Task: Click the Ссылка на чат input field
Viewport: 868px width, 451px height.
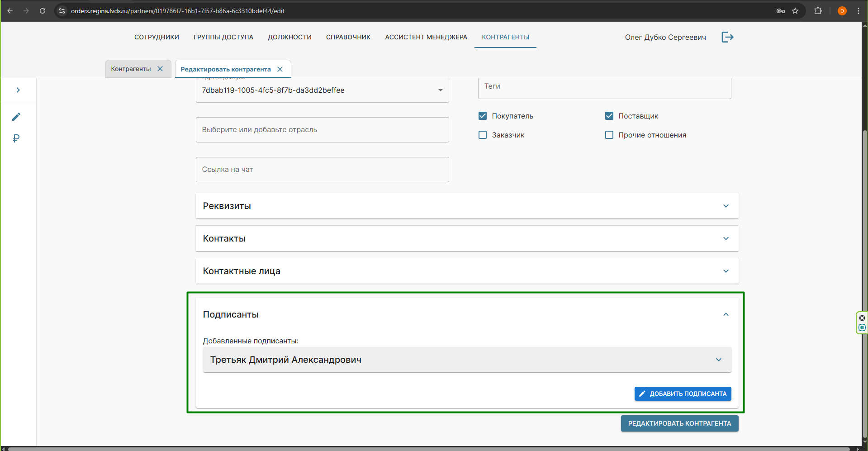Action: click(322, 170)
